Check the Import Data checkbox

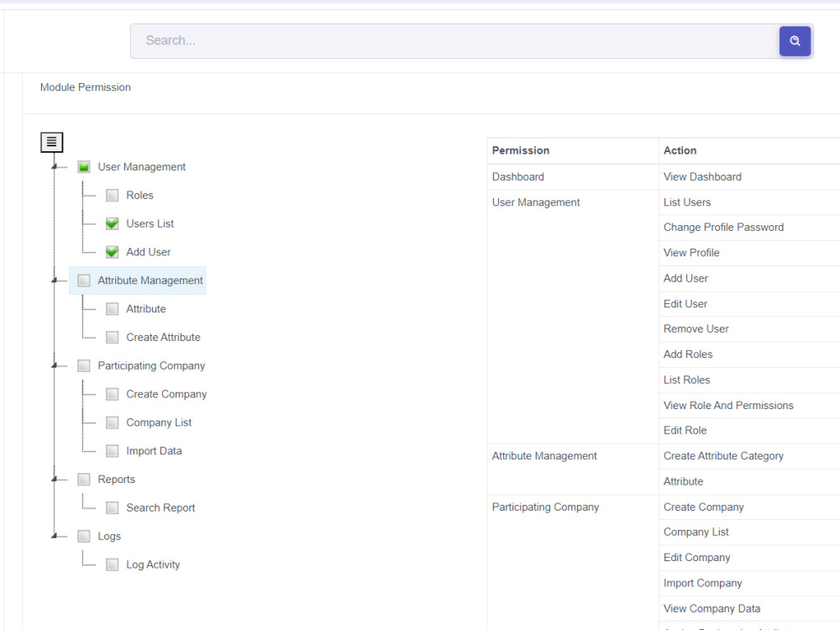click(112, 451)
